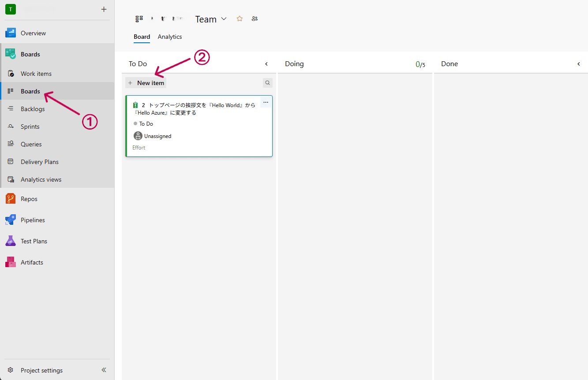
Task: Click the 0/5 WIP count in Doing
Action: (x=420, y=64)
